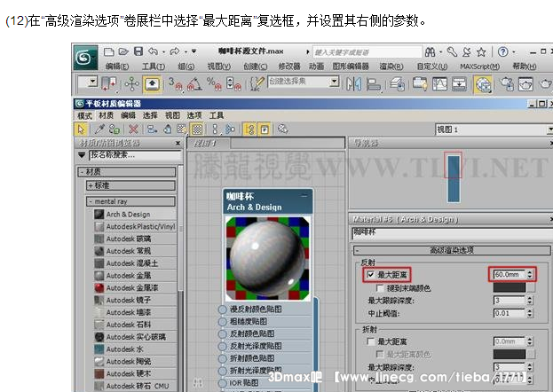This screenshot has width=553, height=392.
Task: Open browser options triangle beside search box
Action: coord(82,154)
